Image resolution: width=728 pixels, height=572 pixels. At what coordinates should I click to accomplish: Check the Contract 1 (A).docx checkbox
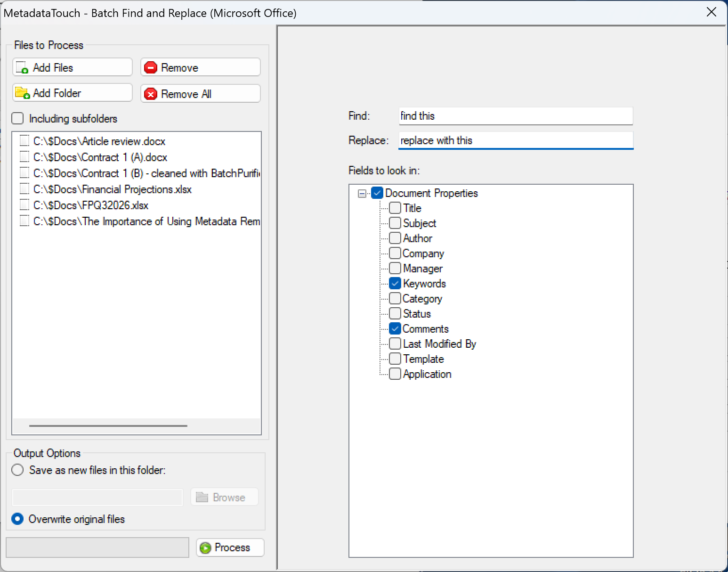click(x=24, y=157)
